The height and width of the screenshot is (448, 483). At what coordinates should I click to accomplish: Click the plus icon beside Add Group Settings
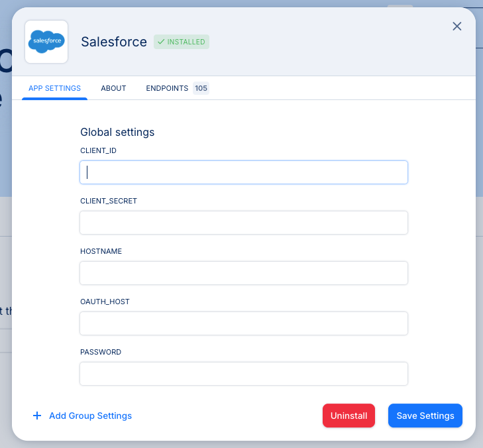pos(37,416)
